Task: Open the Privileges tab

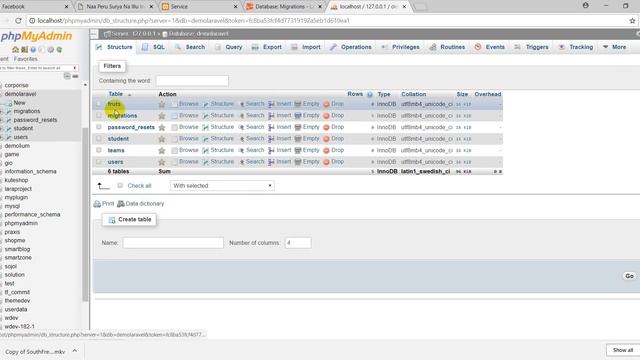Action: 400,47
